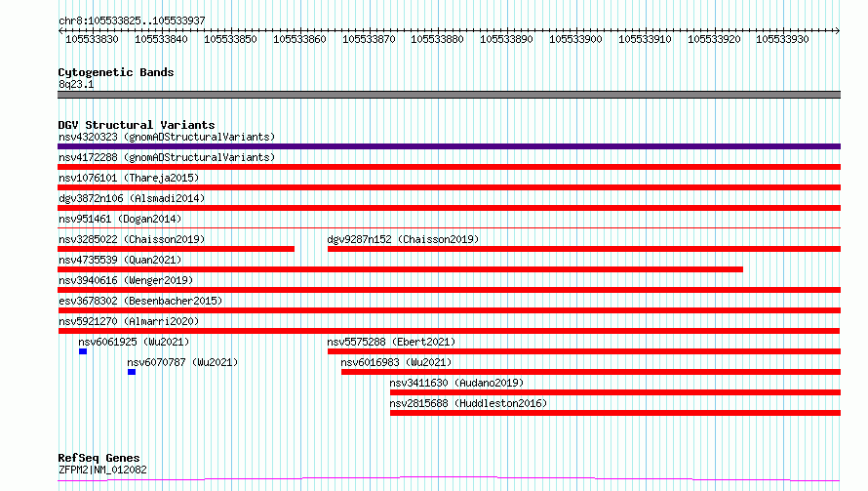Click the thin red line for nsv951461

pyautogui.click(x=449, y=227)
